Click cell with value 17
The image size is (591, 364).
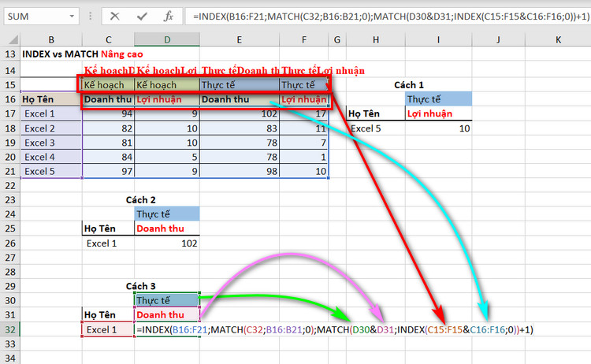[x=304, y=113]
